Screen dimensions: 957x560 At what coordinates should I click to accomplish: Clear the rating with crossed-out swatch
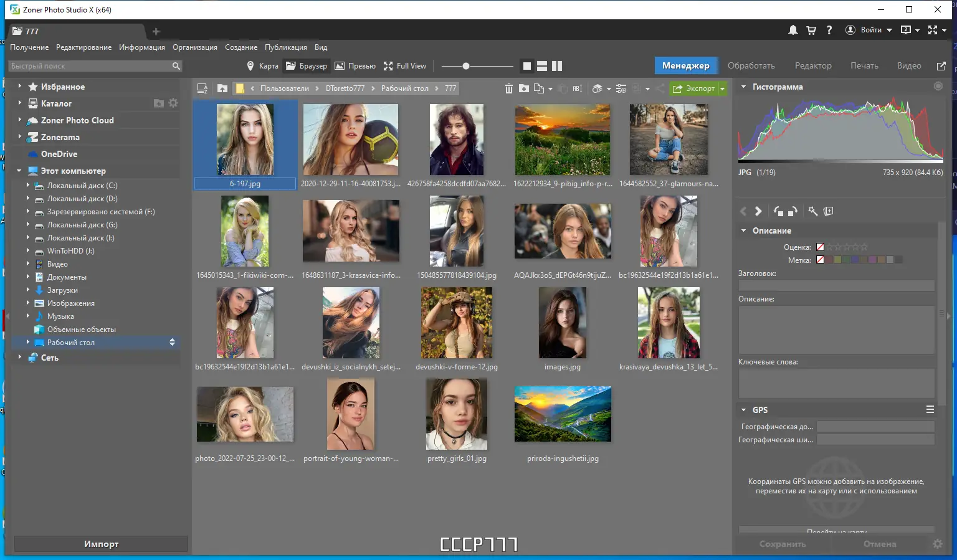[820, 247]
